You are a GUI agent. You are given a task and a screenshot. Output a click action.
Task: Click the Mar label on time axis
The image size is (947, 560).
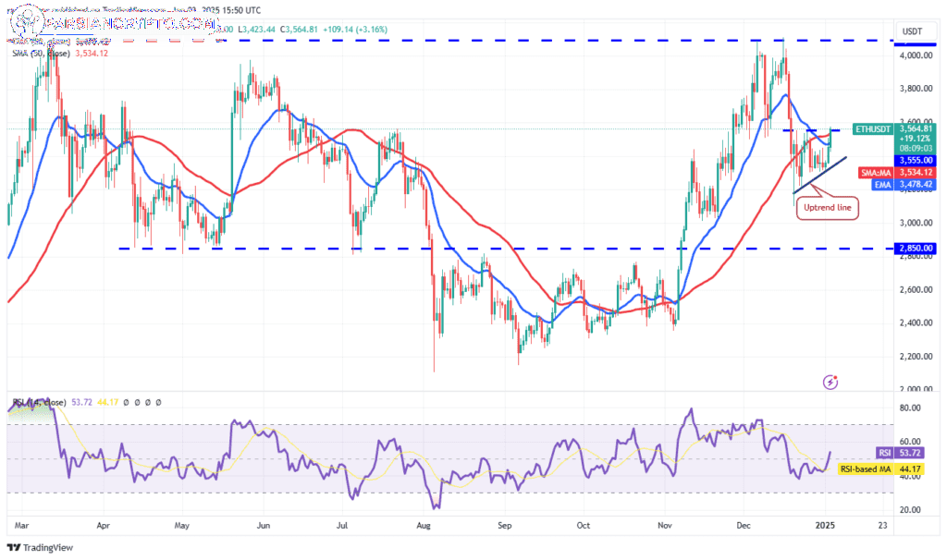pos(22,525)
